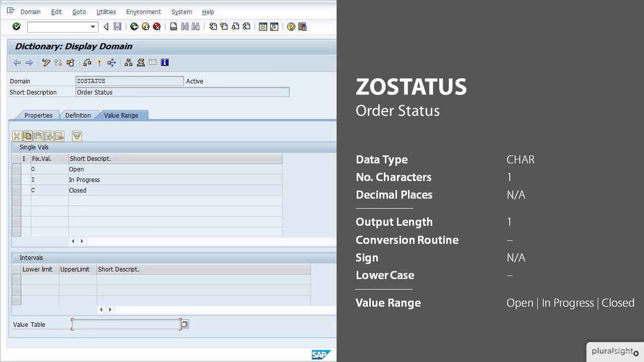Select the row selector for Closed

pyautogui.click(x=17, y=190)
